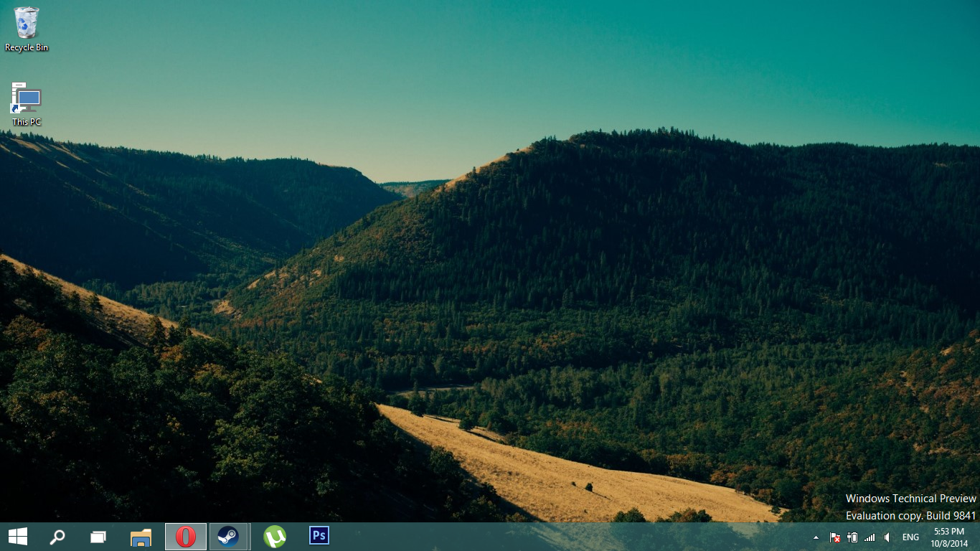Switch to the Steam window
The width and height of the screenshot is (980, 551).
228,537
